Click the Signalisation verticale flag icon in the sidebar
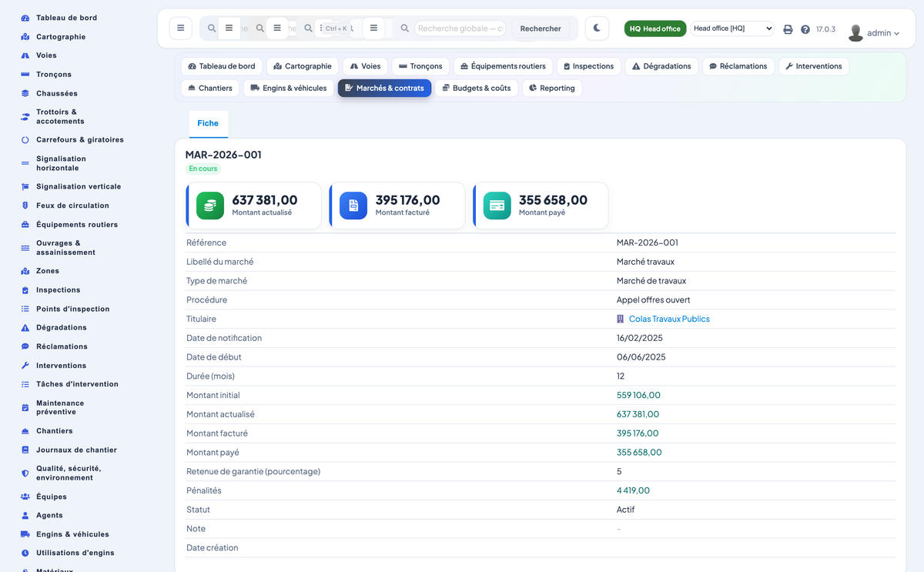Viewport: 924px width, 572px height. pos(25,187)
